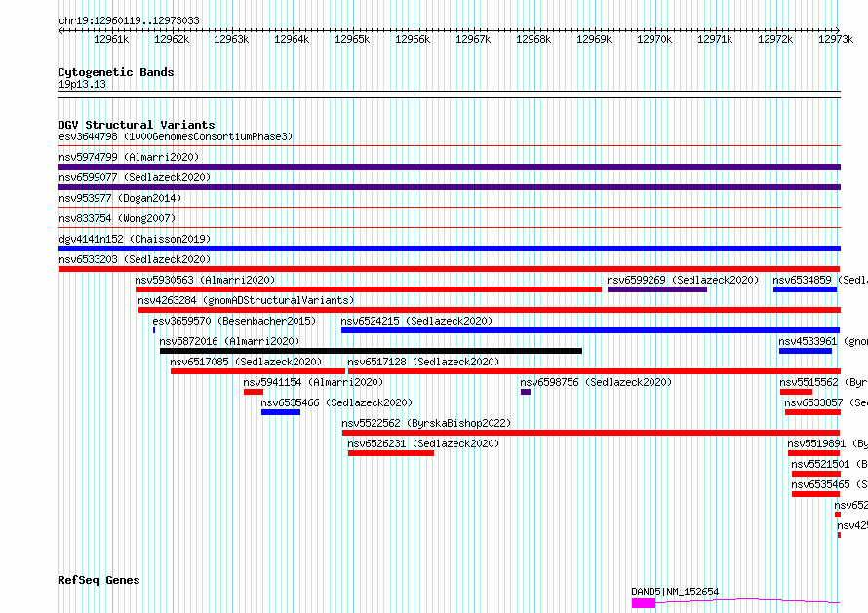Select the dgv4141n152 Chaisson2019 blue bar
Viewport: 868px width, 613px height.
click(x=449, y=249)
